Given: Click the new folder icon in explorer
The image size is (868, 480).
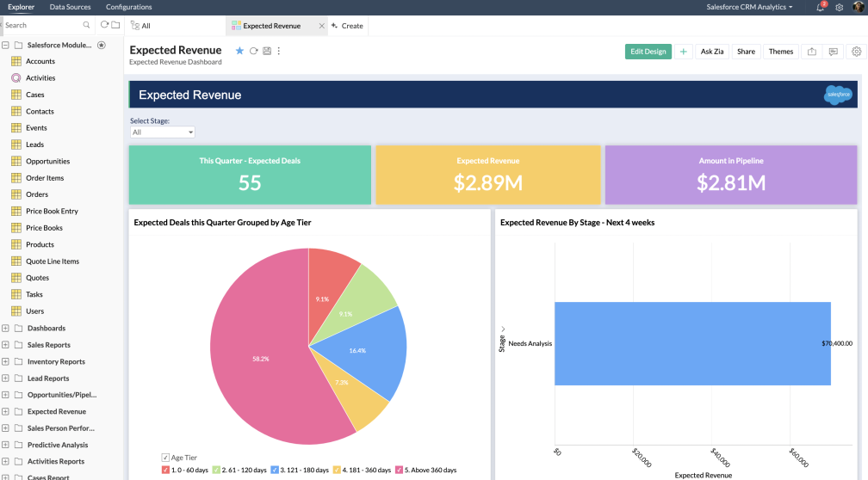Looking at the screenshot, I should coord(115,25).
